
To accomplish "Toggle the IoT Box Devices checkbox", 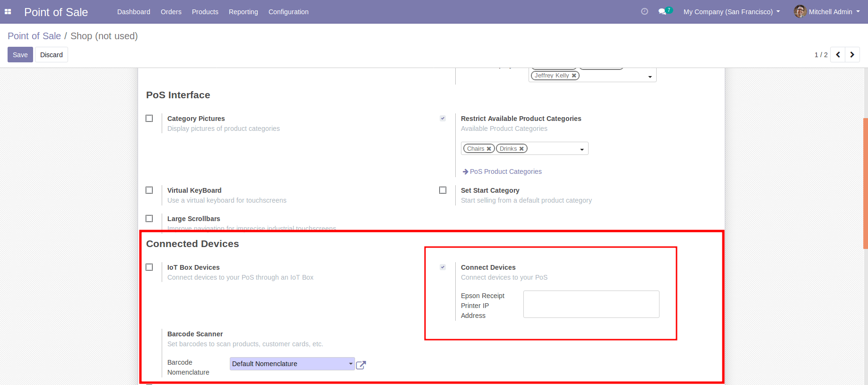I will 149,267.
